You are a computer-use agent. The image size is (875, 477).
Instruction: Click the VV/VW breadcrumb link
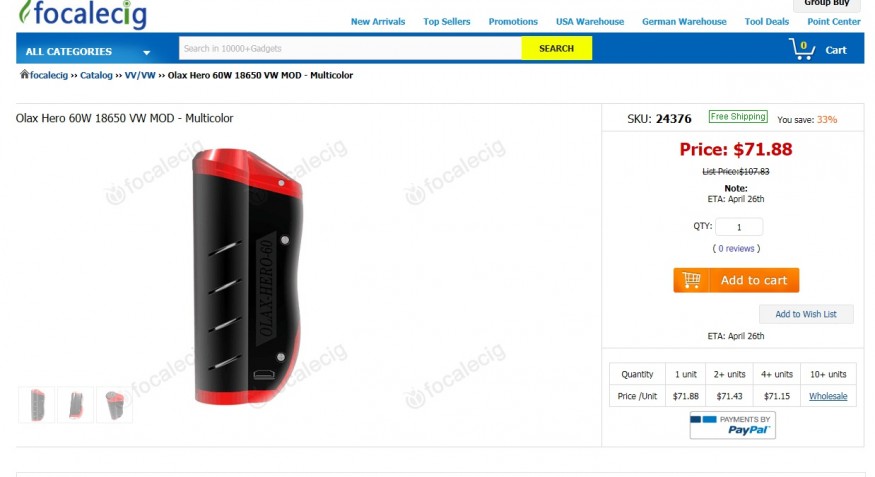click(x=140, y=75)
